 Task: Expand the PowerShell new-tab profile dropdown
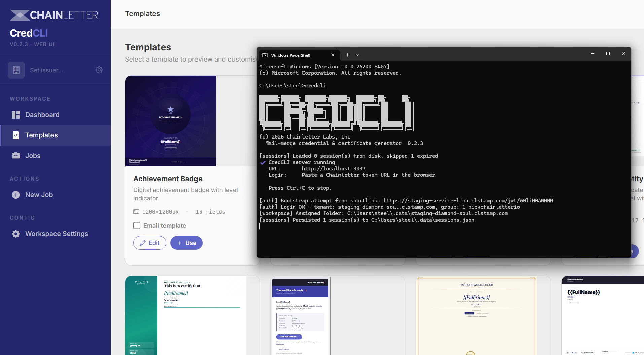coord(357,55)
